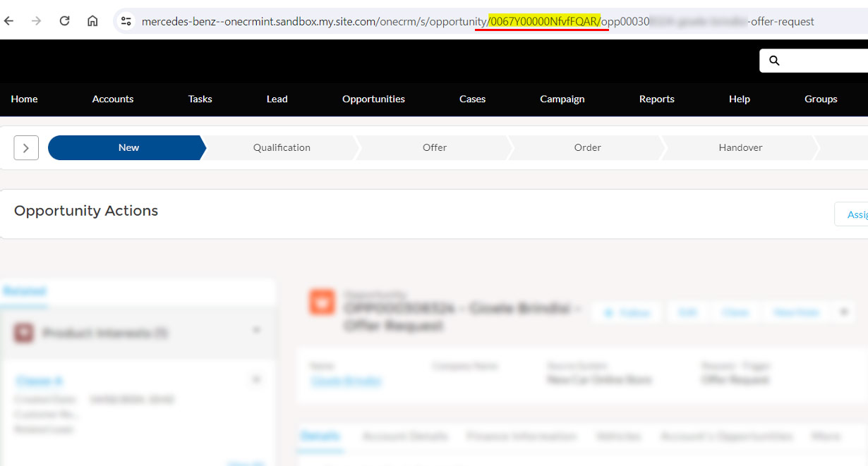This screenshot has height=466, width=868.
Task: Click the magnifier icon in search box
Action: pos(774,61)
